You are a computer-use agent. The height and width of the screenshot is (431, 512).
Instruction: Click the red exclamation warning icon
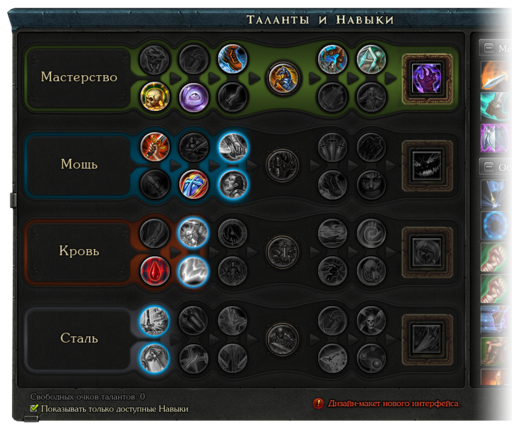[318, 404]
